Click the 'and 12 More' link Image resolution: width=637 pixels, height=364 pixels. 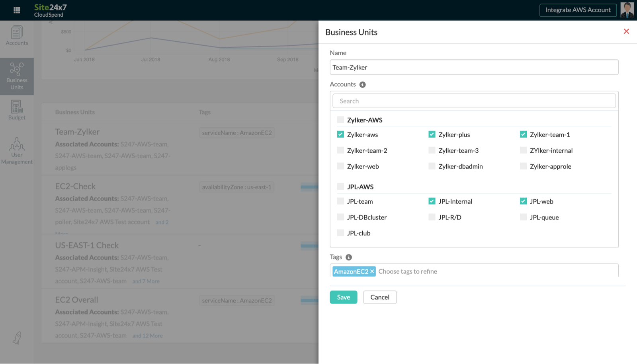click(x=148, y=336)
